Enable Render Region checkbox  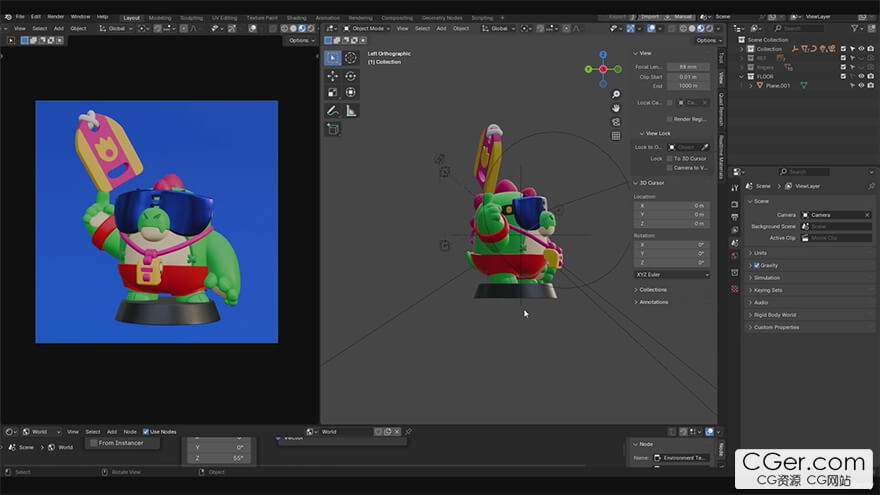(670, 119)
